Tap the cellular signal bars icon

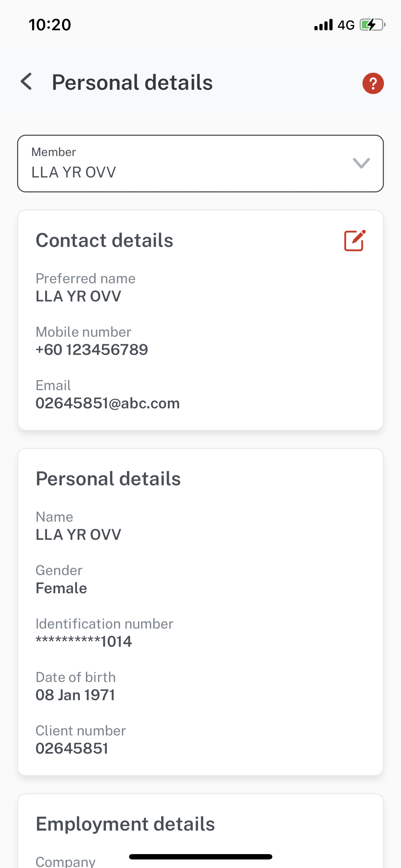(323, 25)
